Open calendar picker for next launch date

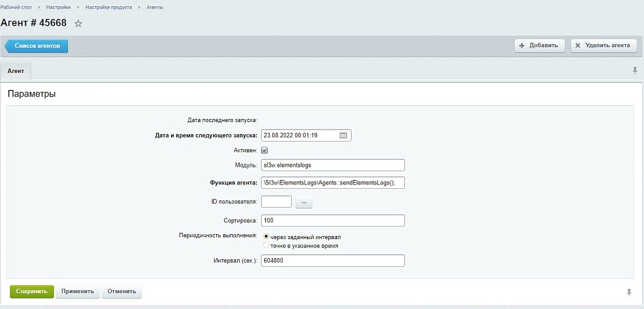click(x=343, y=135)
